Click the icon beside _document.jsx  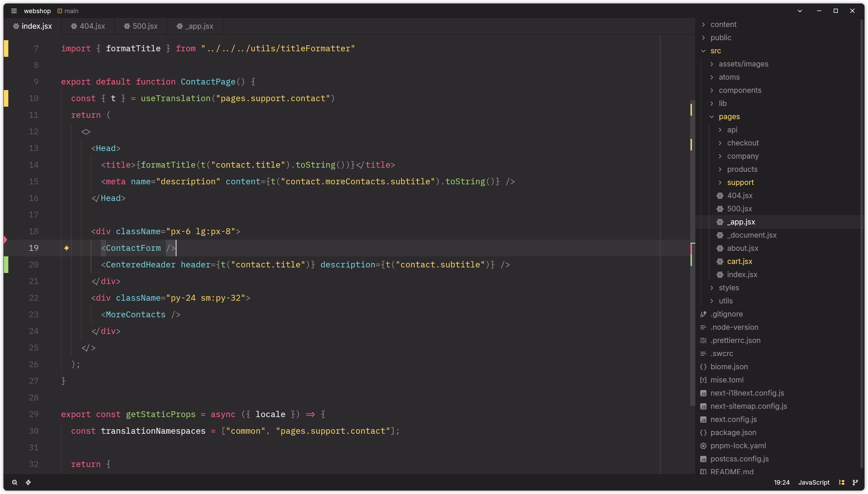coord(720,235)
